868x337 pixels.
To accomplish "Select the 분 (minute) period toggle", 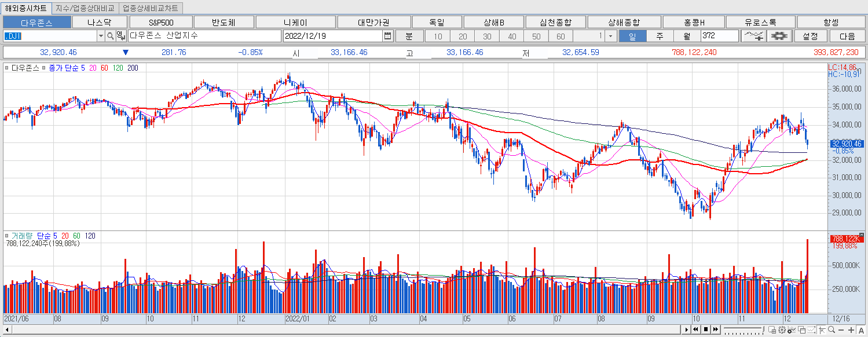I will (x=409, y=36).
